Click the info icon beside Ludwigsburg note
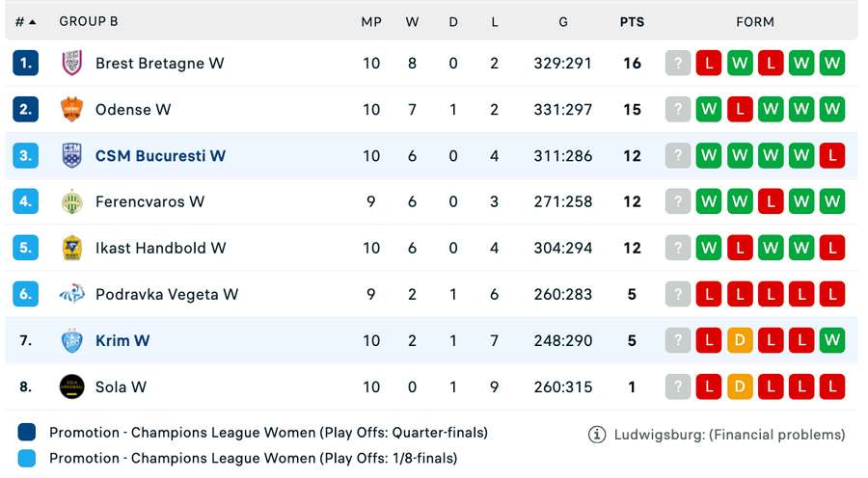868x478 pixels. 597,435
